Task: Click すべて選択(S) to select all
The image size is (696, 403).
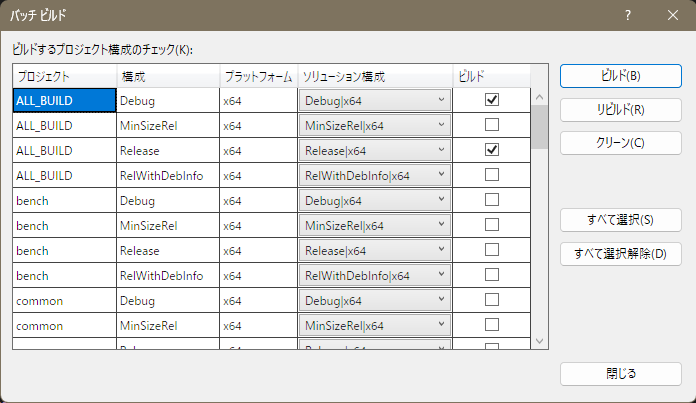Action: click(x=621, y=220)
